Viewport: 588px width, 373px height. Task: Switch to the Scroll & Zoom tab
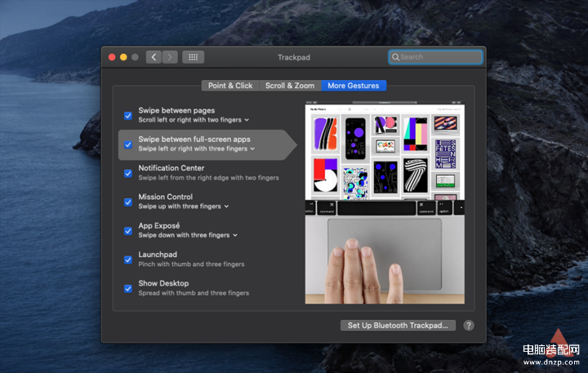point(290,86)
